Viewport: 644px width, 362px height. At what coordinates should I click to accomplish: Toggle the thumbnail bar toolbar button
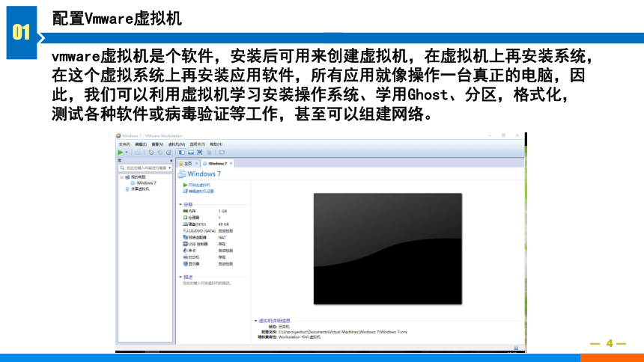[x=190, y=153]
